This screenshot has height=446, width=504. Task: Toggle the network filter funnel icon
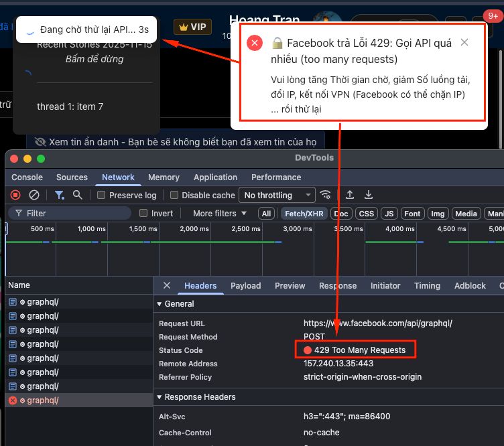[x=60, y=195]
